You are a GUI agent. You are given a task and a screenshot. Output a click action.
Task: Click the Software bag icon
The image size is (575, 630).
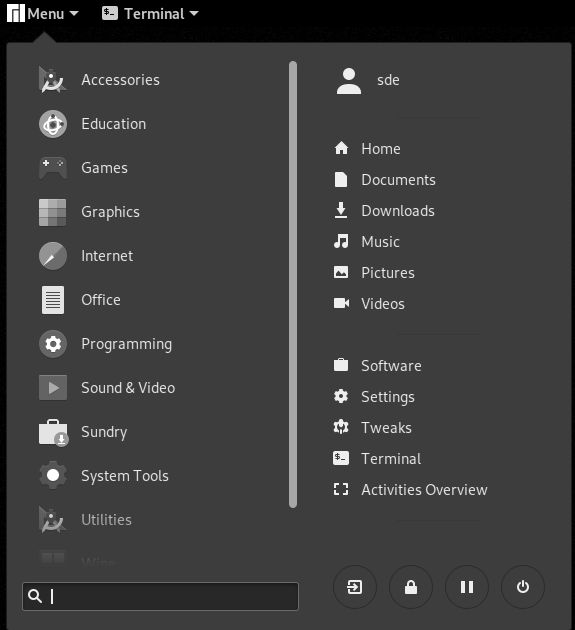click(341, 365)
